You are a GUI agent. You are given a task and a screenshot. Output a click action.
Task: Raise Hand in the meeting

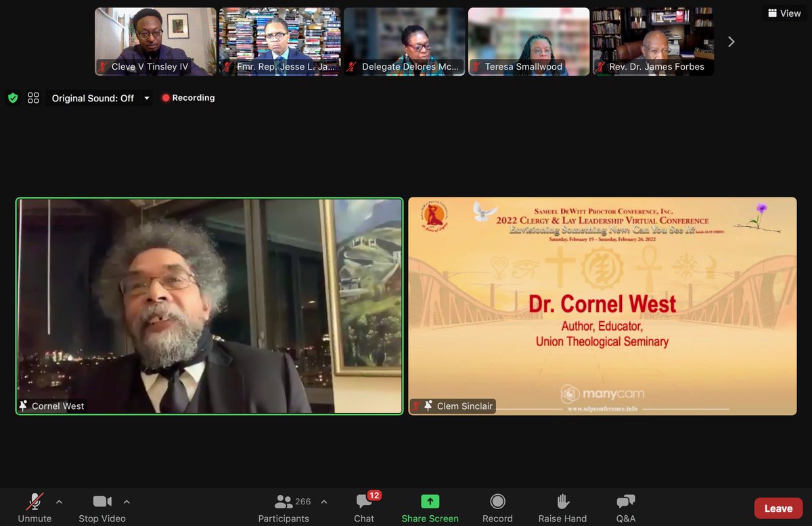pyautogui.click(x=562, y=508)
